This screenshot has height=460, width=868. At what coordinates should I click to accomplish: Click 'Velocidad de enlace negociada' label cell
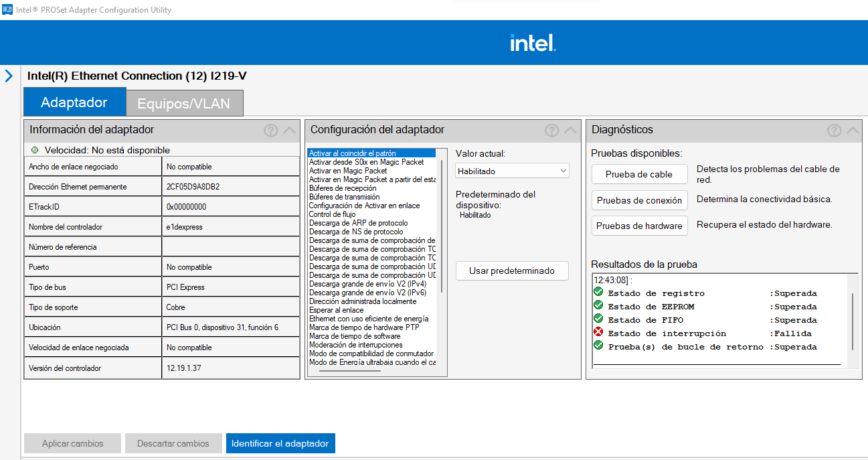(93, 348)
